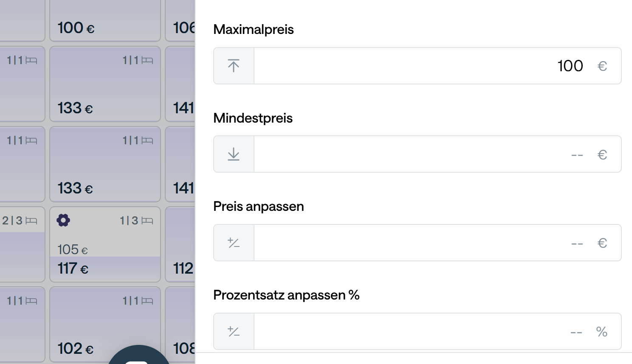Click the plus/minus icon beside Preis anpassen
The image size is (632, 364).
coord(234,243)
